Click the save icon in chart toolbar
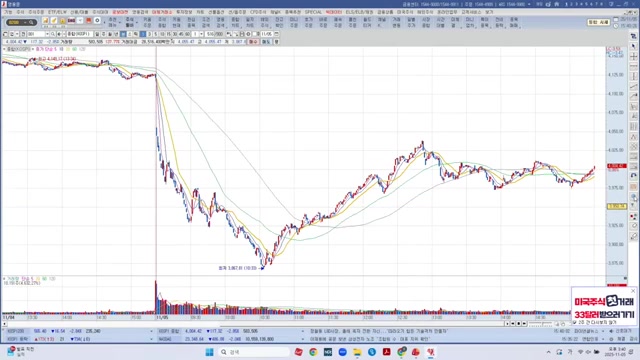Screen dimensions: 640x360 pos(242,34)
